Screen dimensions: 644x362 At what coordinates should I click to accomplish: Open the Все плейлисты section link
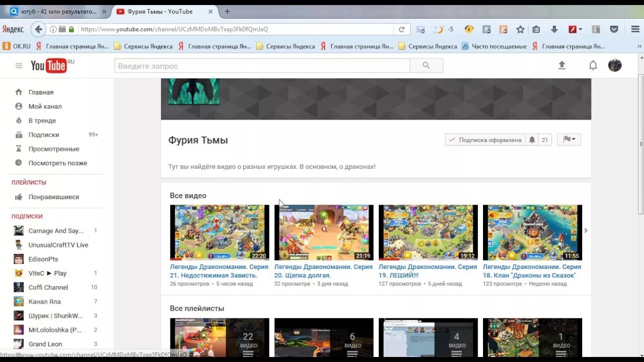[197, 308]
